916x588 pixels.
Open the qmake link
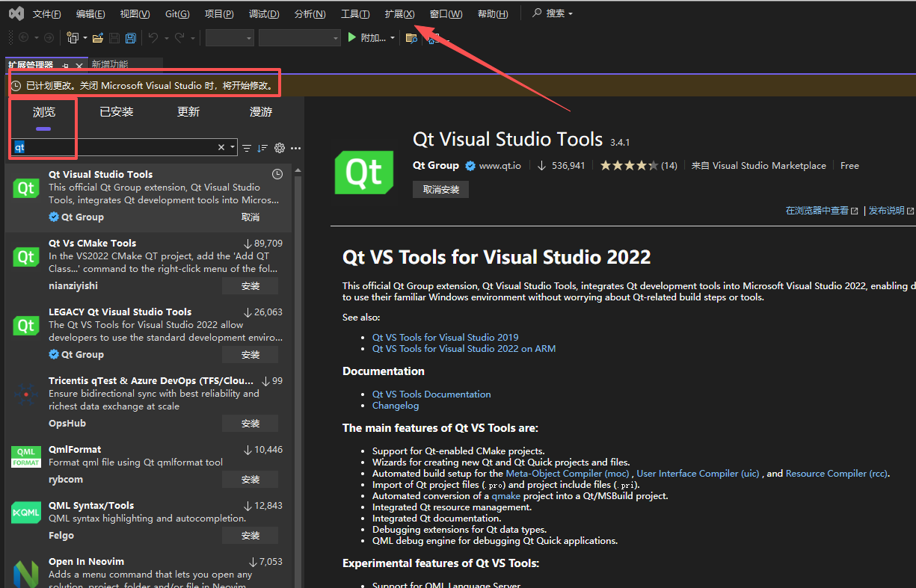506,496
